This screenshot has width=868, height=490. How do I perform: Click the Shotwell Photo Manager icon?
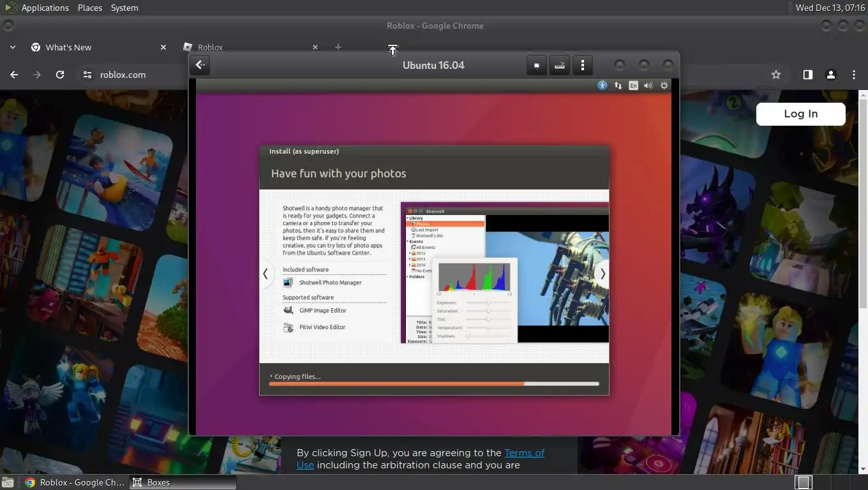[288, 283]
